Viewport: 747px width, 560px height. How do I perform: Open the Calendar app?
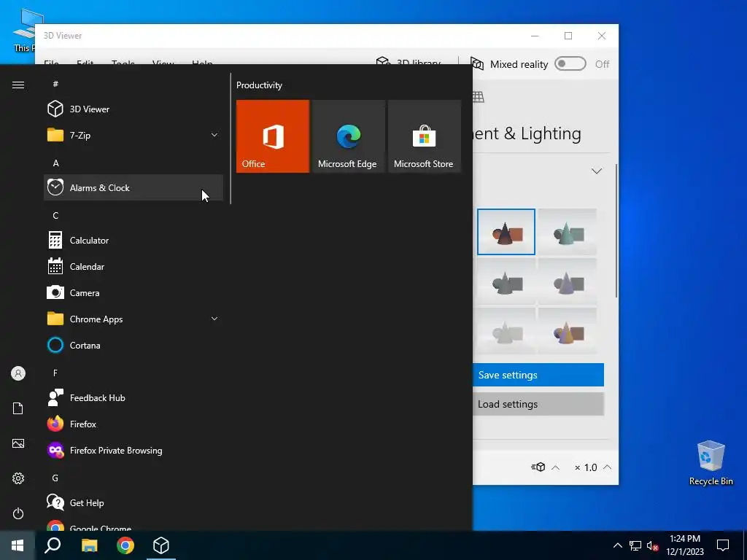coord(133,267)
